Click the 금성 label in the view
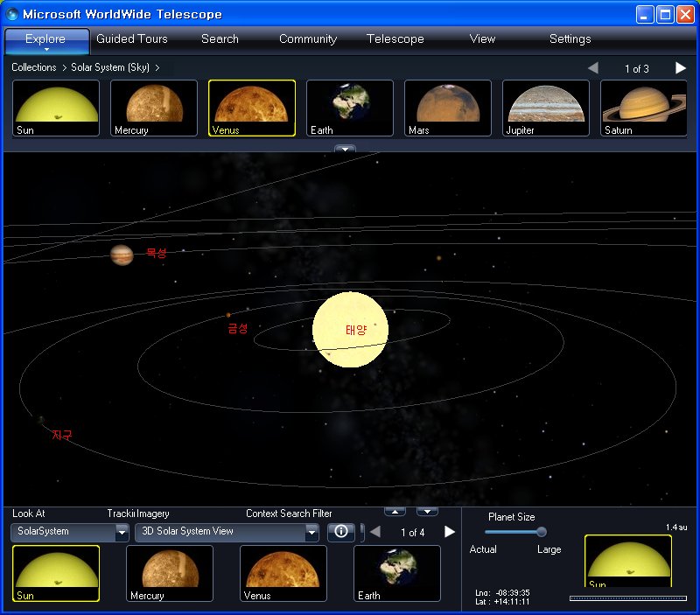This screenshot has width=700, height=615. (237, 328)
